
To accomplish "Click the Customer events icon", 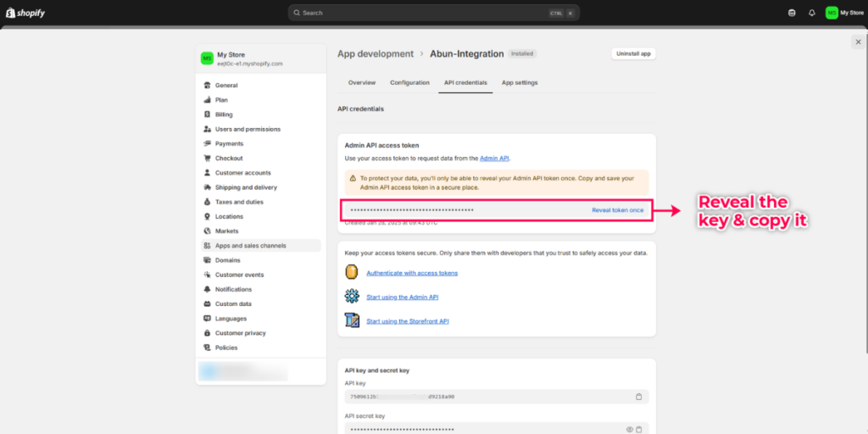I will pos(207,275).
